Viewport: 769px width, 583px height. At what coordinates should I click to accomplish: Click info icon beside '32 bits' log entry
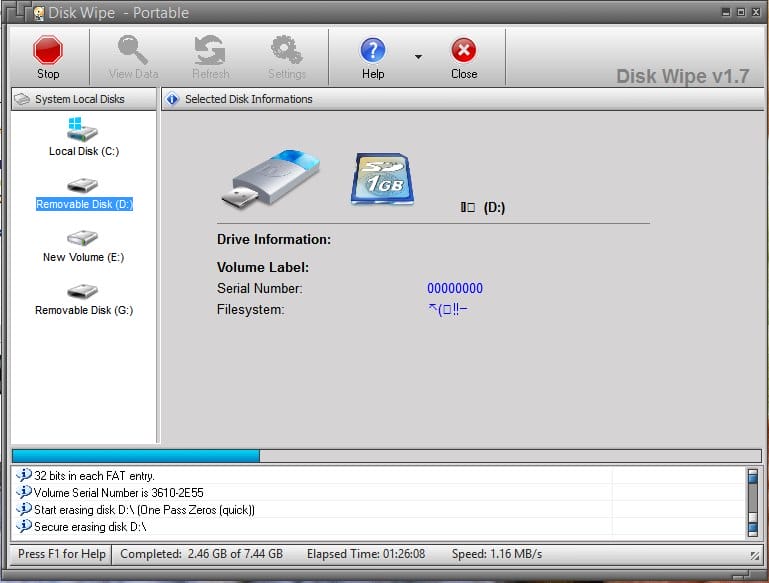point(23,475)
